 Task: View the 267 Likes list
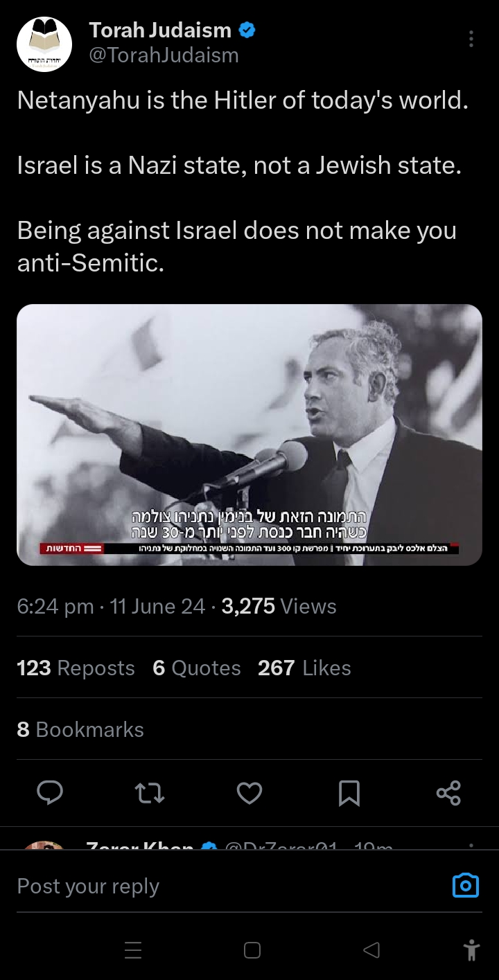point(304,668)
